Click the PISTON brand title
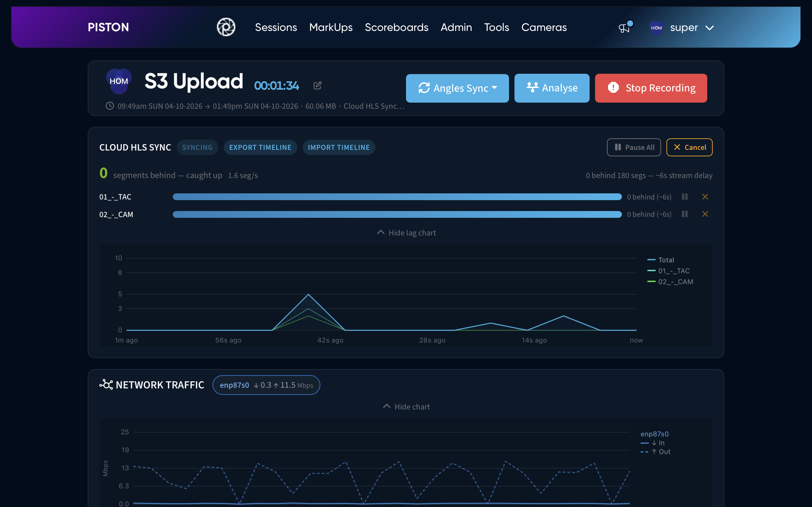This screenshot has width=812, height=507. tap(108, 27)
